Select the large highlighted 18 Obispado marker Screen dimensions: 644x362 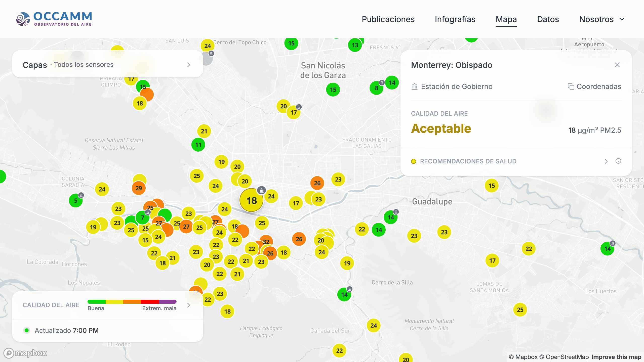click(252, 200)
